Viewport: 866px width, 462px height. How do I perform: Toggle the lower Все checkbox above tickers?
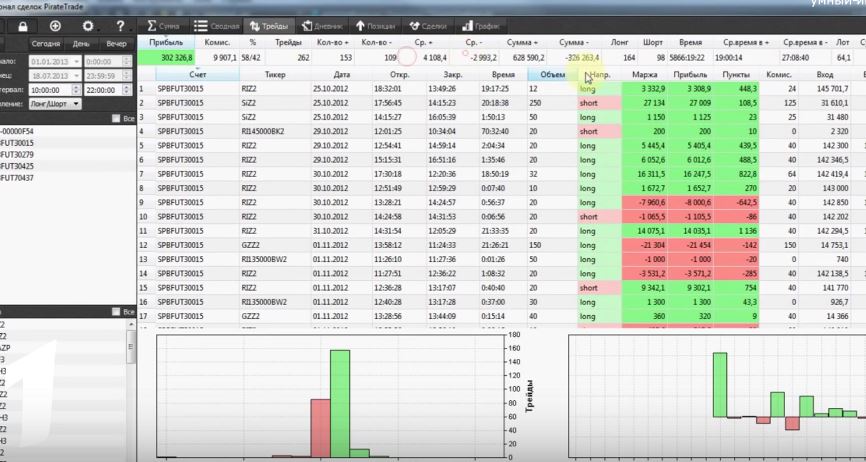pos(115,312)
